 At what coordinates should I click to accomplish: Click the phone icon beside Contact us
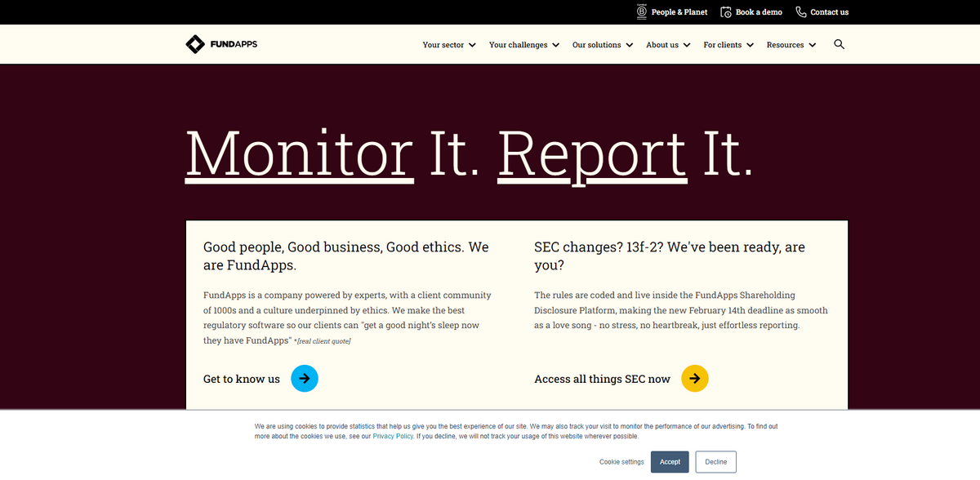(x=801, y=12)
